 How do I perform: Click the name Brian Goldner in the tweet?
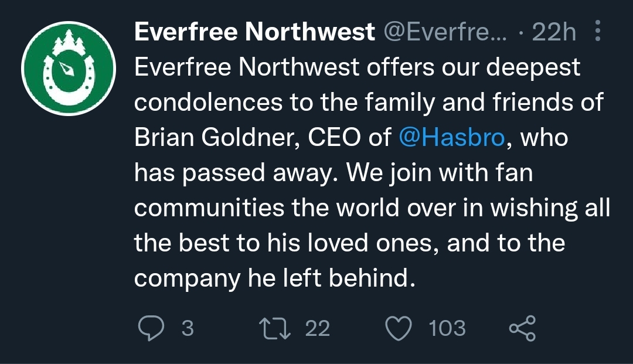pyautogui.click(x=217, y=137)
